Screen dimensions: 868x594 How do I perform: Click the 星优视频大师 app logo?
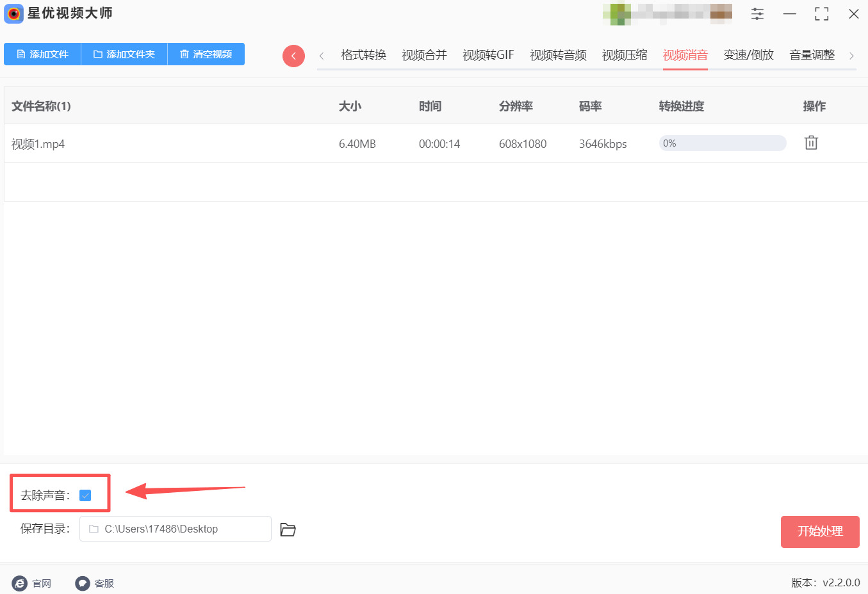pos(13,13)
